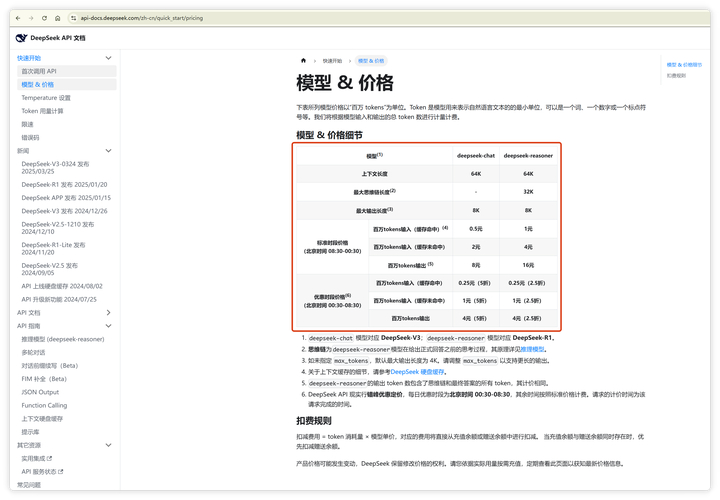Click the 2元 price cell
The width and height of the screenshot is (720, 500).
coord(476,247)
